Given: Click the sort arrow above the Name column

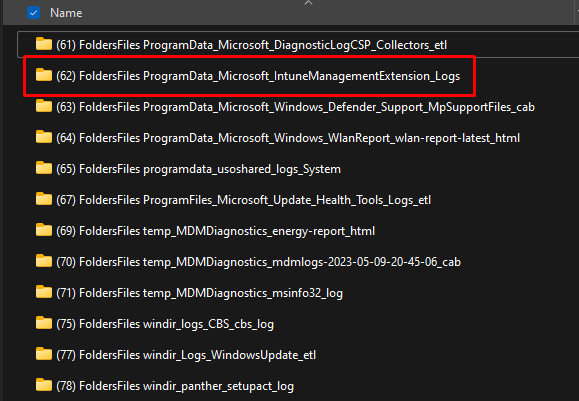Looking at the screenshot, I should [308, 3].
